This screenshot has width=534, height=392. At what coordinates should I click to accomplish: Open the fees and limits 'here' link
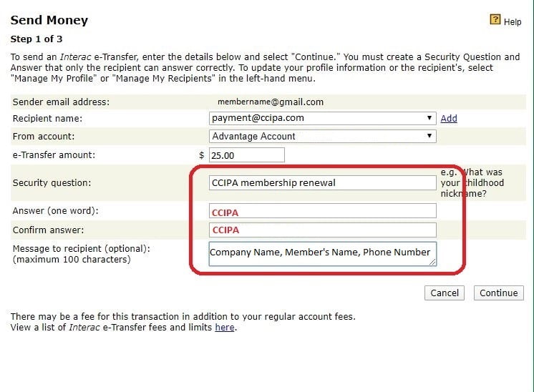[x=225, y=328]
